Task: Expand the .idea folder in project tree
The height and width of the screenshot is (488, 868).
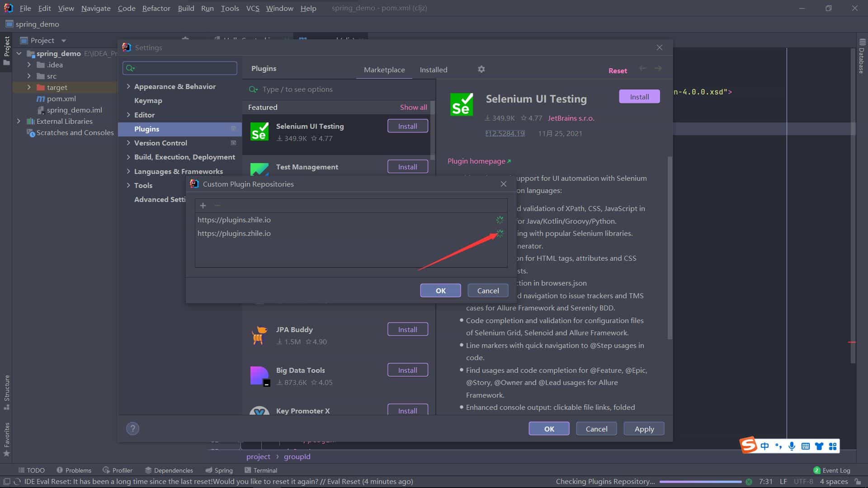Action: pos(29,65)
